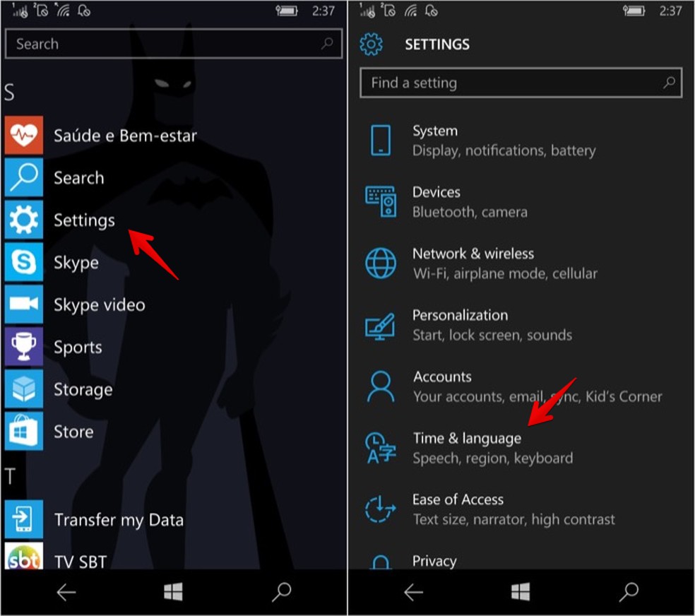Image resolution: width=695 pixels, height=616 pixels.
Task: Tap 'Start, lock screen, sounds' subtitle
Action: (492, 335)
